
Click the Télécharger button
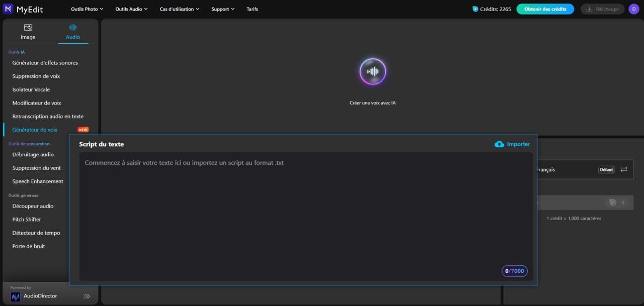pos(603,9)
